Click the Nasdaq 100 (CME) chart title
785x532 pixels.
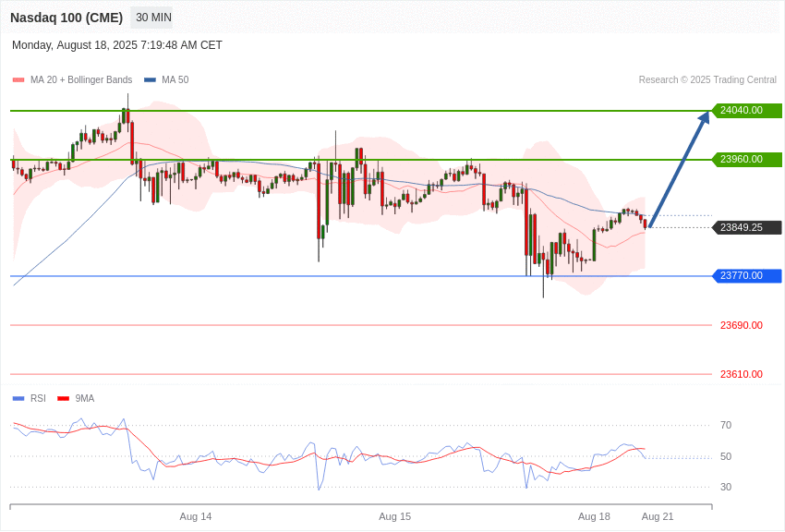(66, 18)
